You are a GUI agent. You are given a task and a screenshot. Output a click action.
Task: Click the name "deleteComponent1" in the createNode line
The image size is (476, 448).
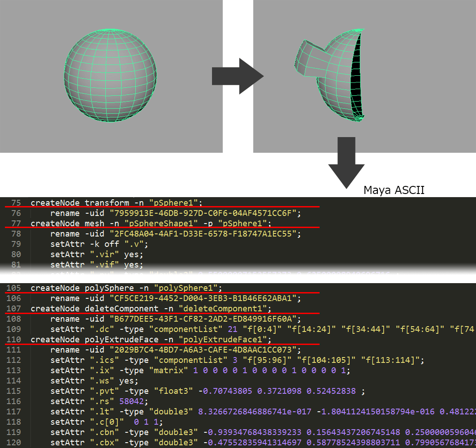click(223, 308)
